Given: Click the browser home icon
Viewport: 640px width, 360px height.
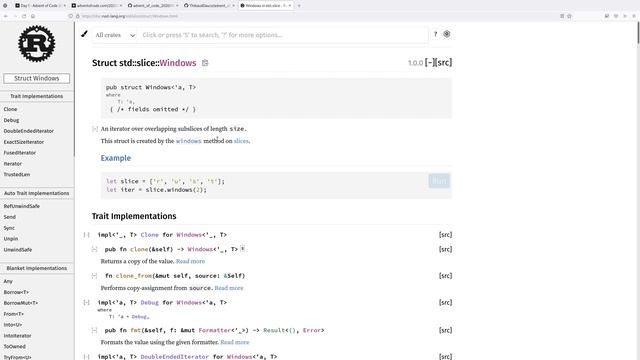Looking at the screenshot, I should 33,16.
